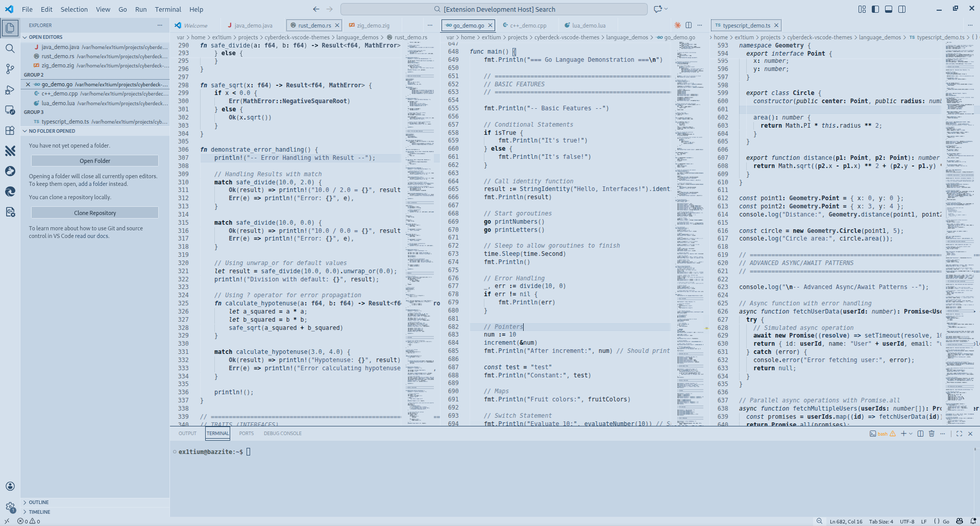980x526 pixels.
Task: Collapse the OPEN EDITORS section
Action: (x=24, y=37)
